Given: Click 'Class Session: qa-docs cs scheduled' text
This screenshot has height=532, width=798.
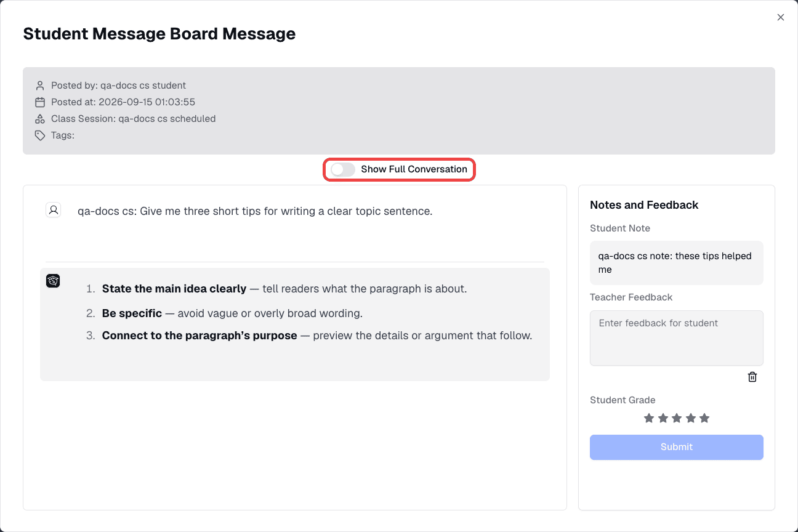Looking at the screenshot, I should (x=134, y=119).
